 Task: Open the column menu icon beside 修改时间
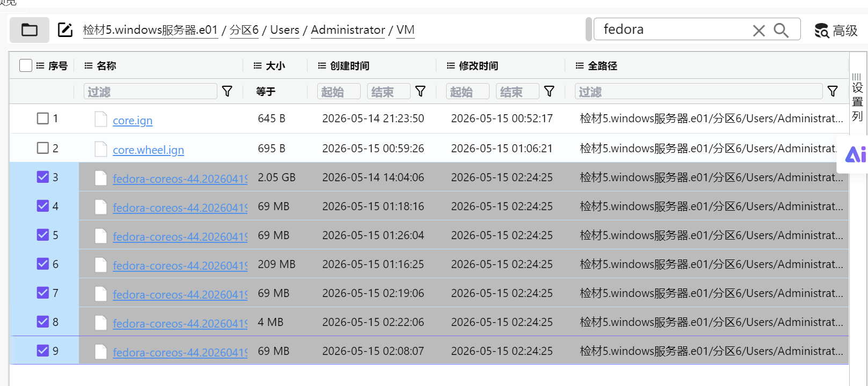[x=451, y=66]
